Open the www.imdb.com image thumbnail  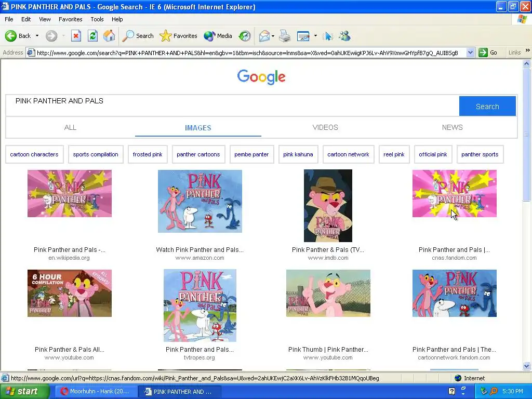[x=328, y=206]
